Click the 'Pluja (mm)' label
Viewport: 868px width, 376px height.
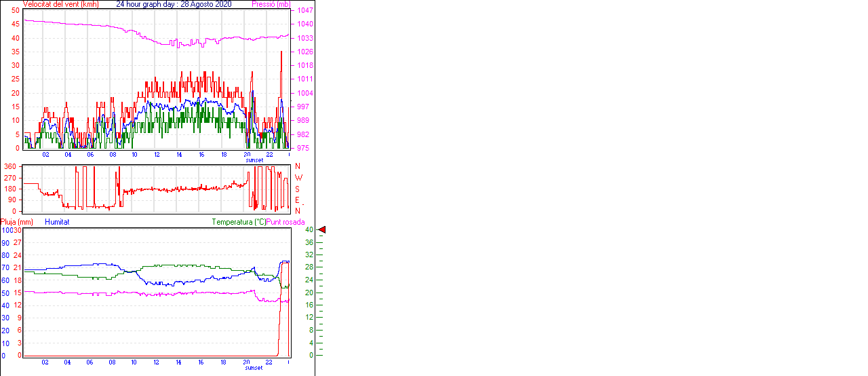17,222
